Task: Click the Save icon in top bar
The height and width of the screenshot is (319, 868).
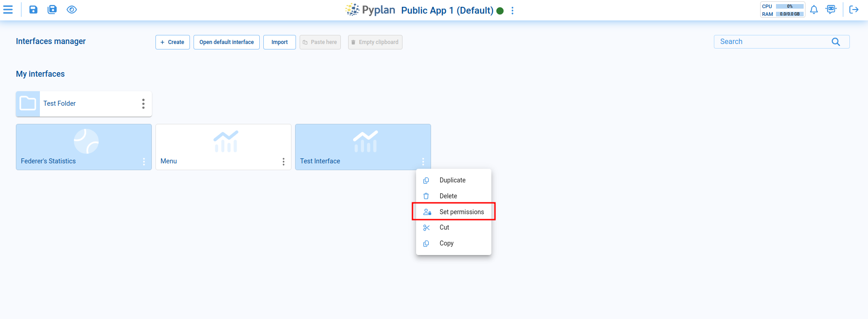Action: click(34, 10)
